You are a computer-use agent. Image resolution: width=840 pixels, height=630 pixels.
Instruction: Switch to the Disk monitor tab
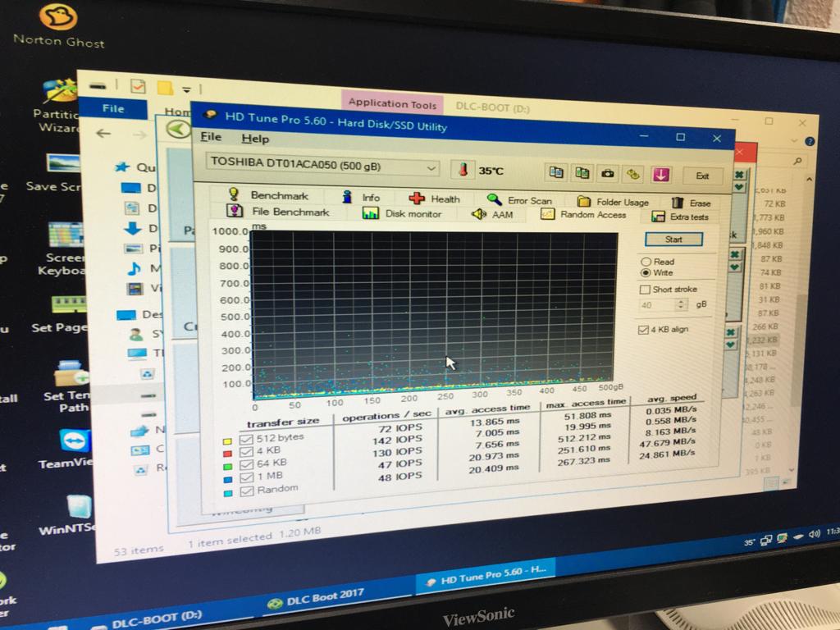pos(402,213)
